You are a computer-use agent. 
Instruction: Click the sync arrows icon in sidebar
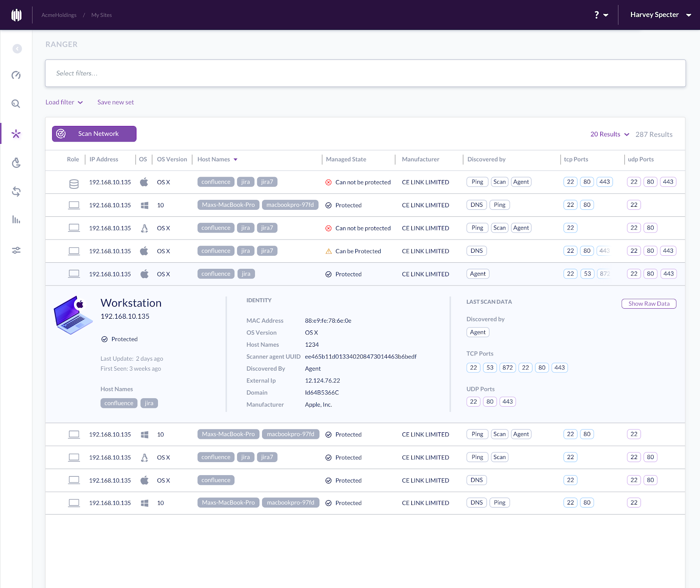pyautogui.click(x=16, y=191)
